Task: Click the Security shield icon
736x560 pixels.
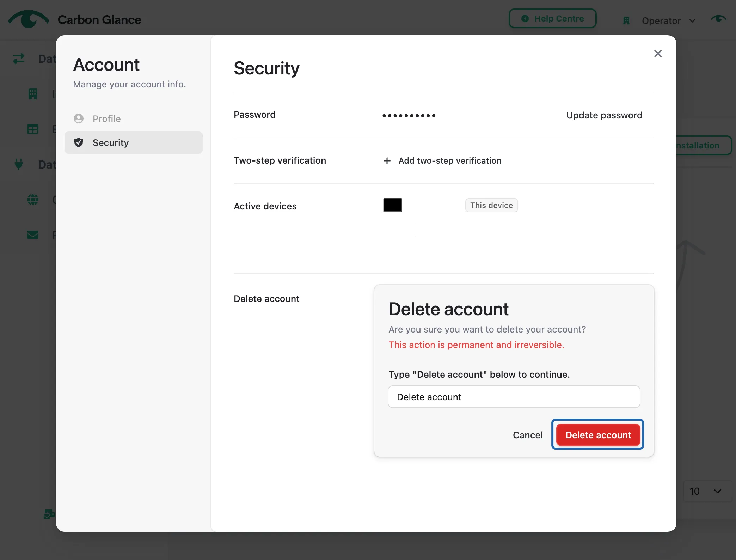Action: point(79,142)
